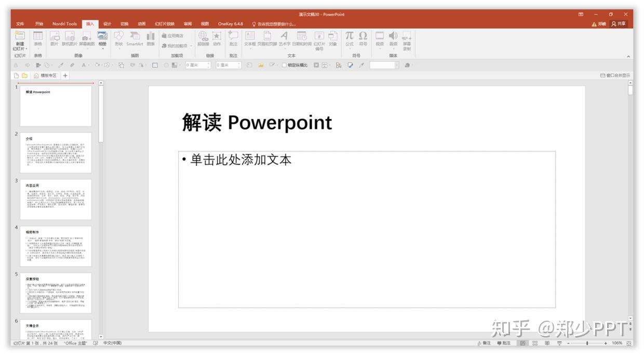Insert a chart with 图表 icon
The image size is (644, 355).
click(151, 36)
